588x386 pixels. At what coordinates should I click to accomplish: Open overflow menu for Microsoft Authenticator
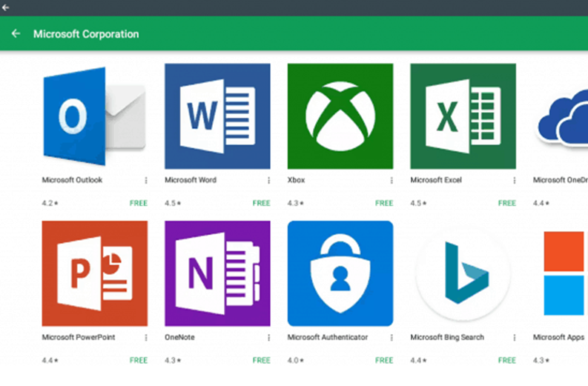point(392,338)
